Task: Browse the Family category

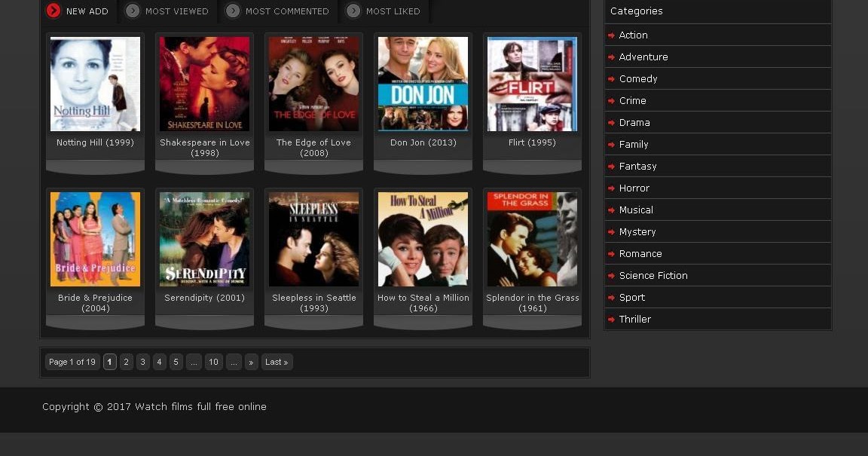Action: [x=633, y=145]
